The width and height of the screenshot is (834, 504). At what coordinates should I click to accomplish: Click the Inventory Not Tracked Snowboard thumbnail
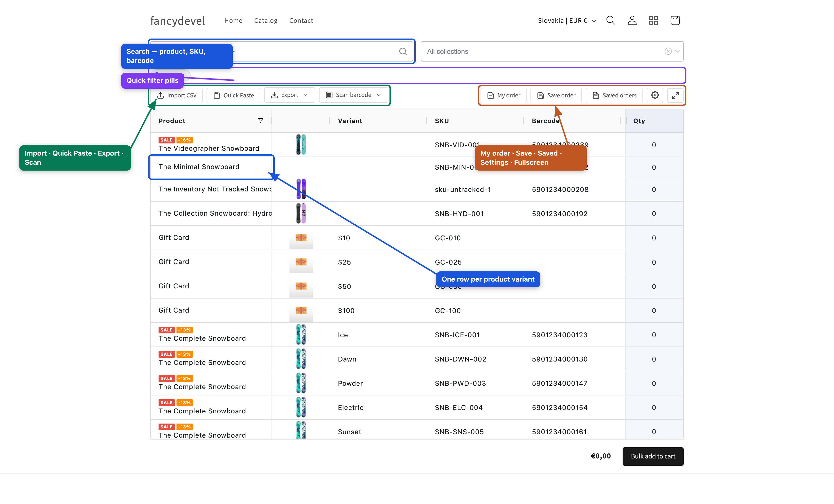tap(301, 189)
